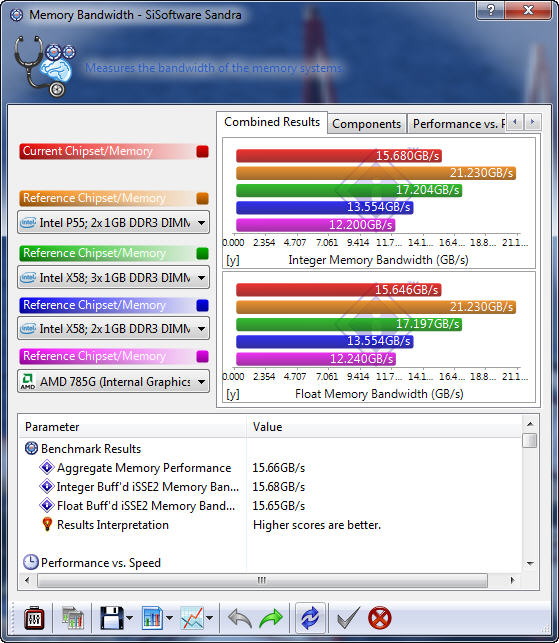Click the vertical scrollbar thumb in list
The height and width of the screenshot is (643, 559).
(529, 440)
